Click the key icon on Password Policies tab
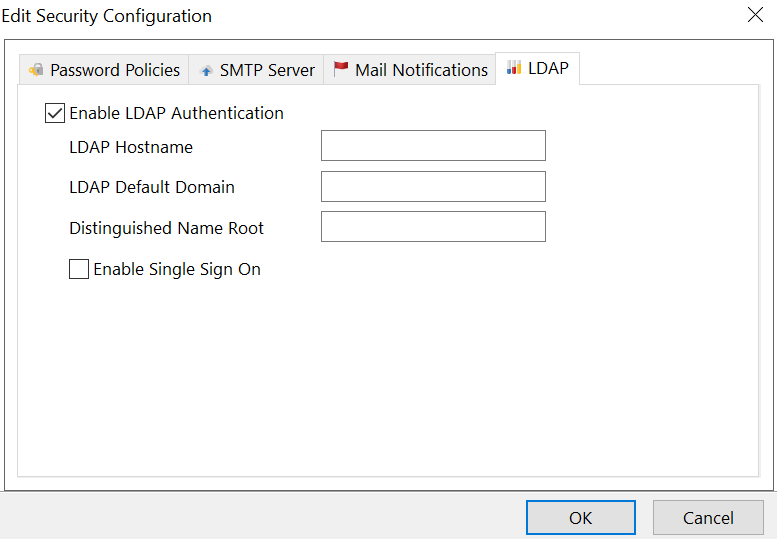Viewport: 777px width, 539px height. point(36,70)
